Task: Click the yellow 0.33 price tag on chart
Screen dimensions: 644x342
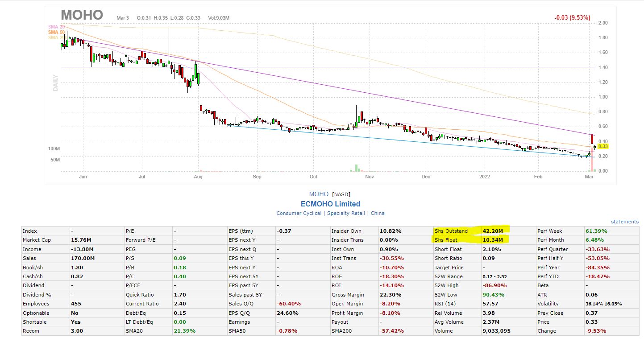Action: 603,146
